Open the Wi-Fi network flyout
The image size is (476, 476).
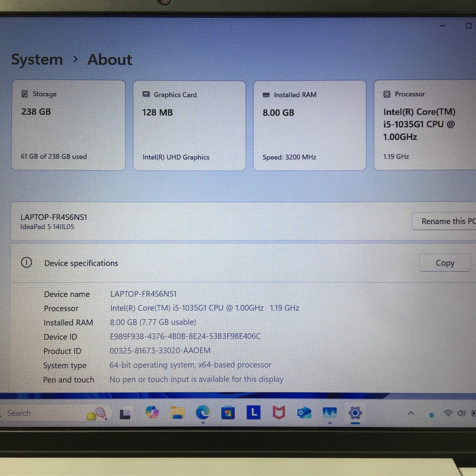(x=448, y=413)
